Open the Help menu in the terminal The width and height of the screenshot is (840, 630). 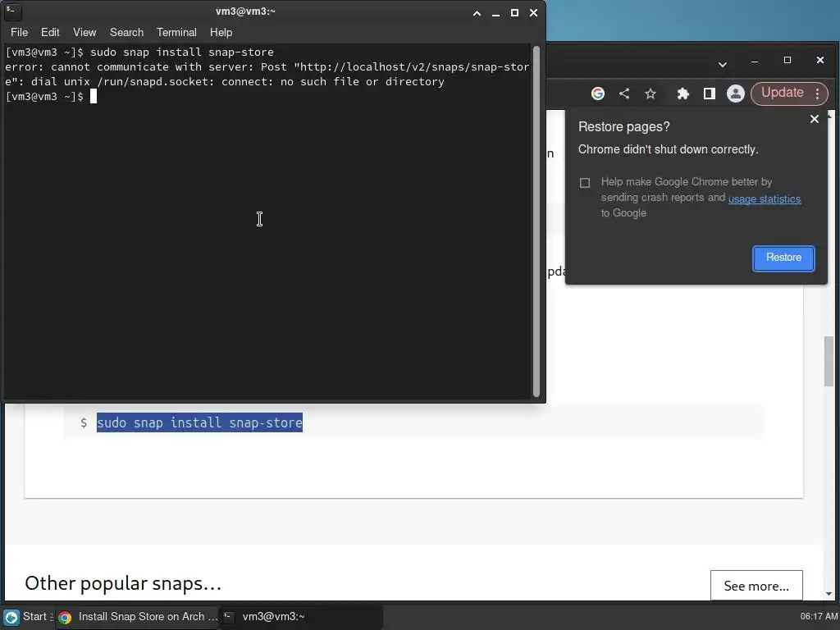tap(221, 32)
